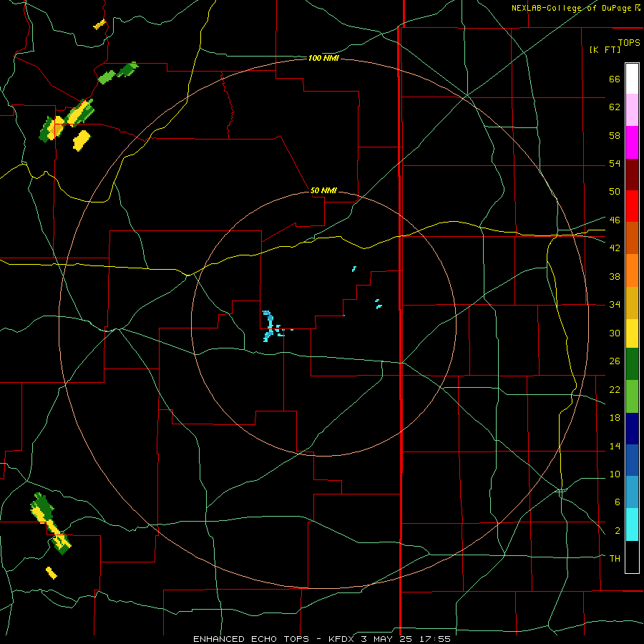Click the dark red (maroon) legend segment
Screen dimensions: 644x644
coord(632,175)
